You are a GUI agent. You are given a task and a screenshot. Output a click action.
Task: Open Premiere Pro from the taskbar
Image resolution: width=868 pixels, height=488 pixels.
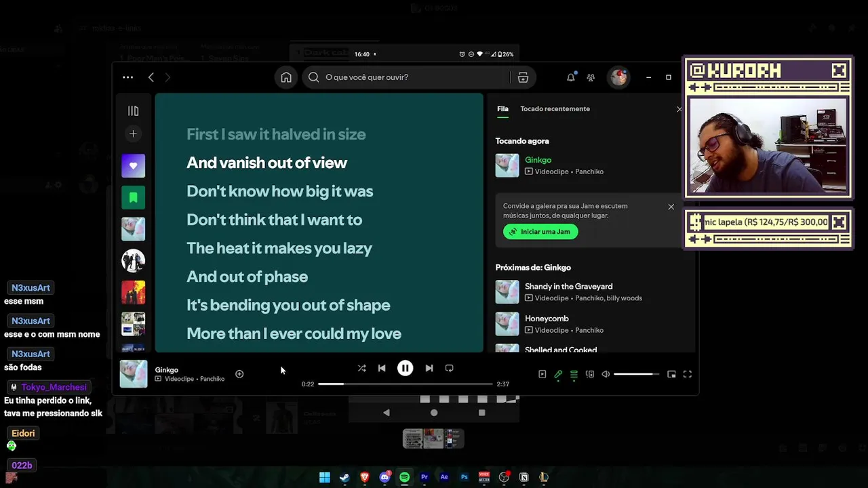tap(425, 477)
